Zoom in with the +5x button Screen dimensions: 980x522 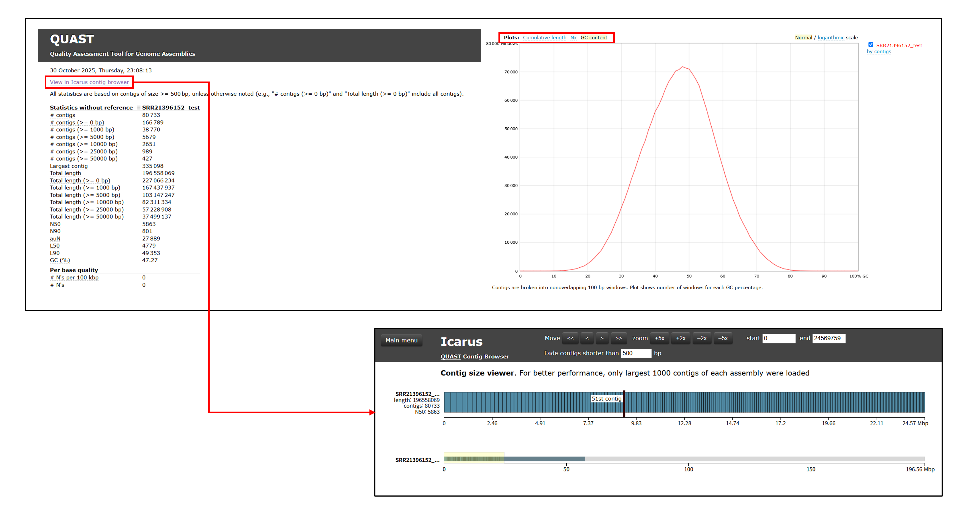coord(659,338)
